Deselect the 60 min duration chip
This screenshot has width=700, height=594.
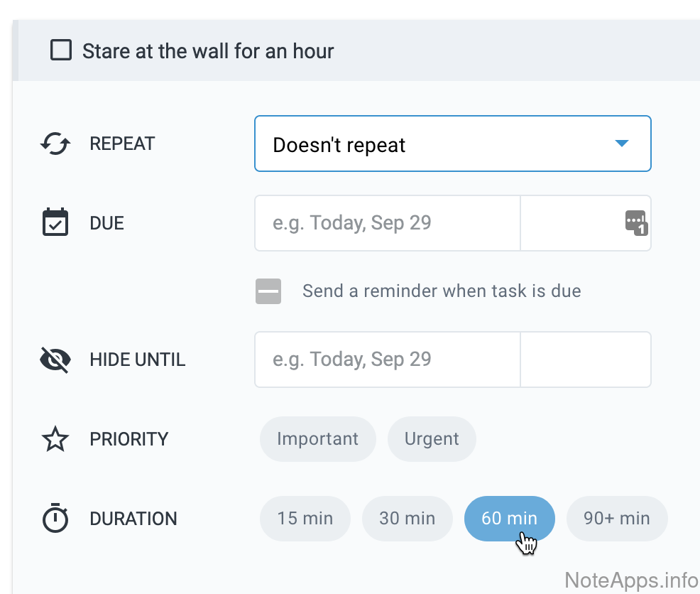pyautogui.click(x=509, y=519)
